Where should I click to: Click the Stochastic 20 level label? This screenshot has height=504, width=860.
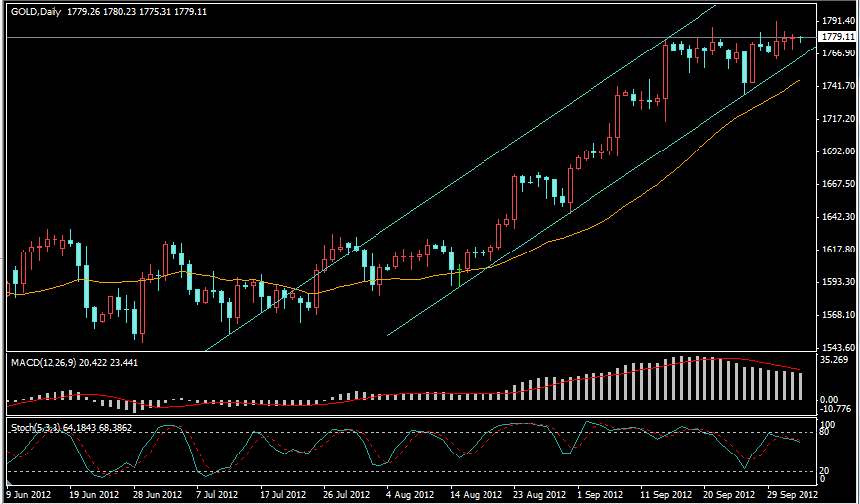coord(826,471)
